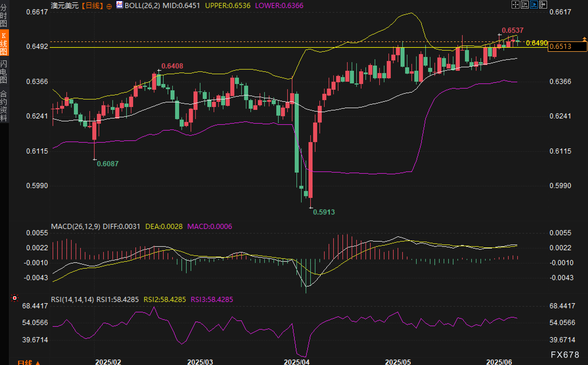Select the K线图 side tab
Image resolution: width=588 pixels, height=365 pixels.
pos(4,43)
